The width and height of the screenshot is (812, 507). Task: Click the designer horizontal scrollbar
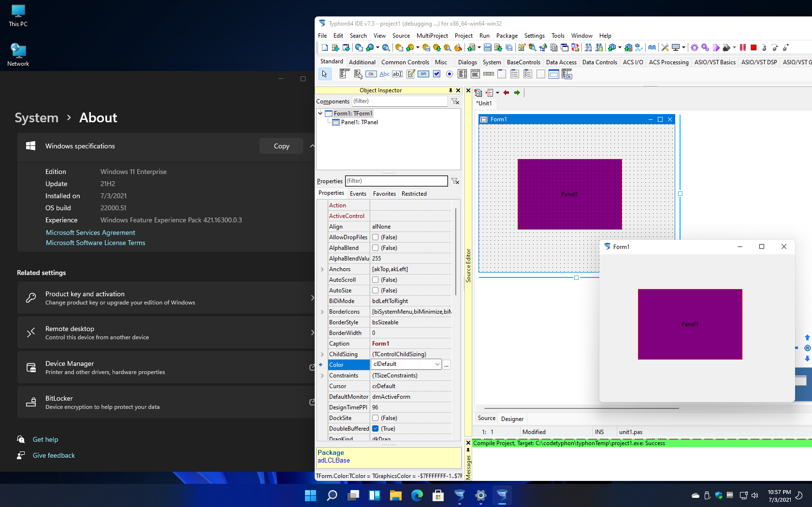[x=581, y=408]
